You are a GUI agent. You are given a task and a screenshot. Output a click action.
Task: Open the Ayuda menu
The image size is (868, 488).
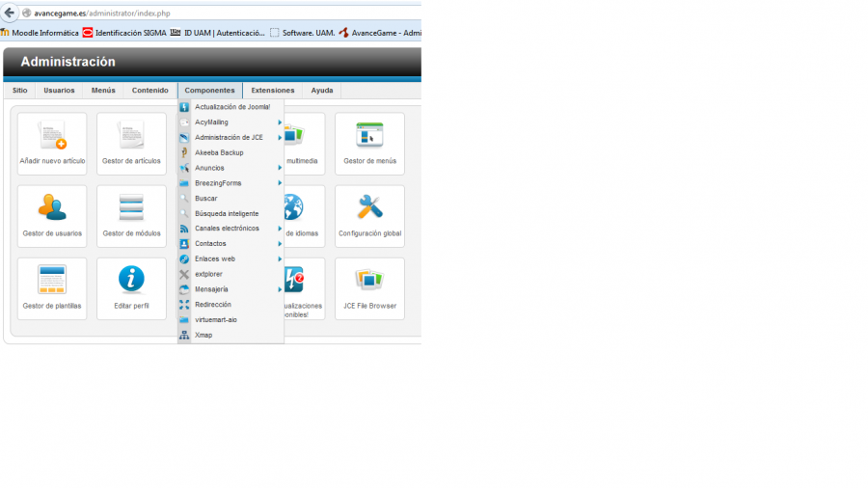click(322, 91)
